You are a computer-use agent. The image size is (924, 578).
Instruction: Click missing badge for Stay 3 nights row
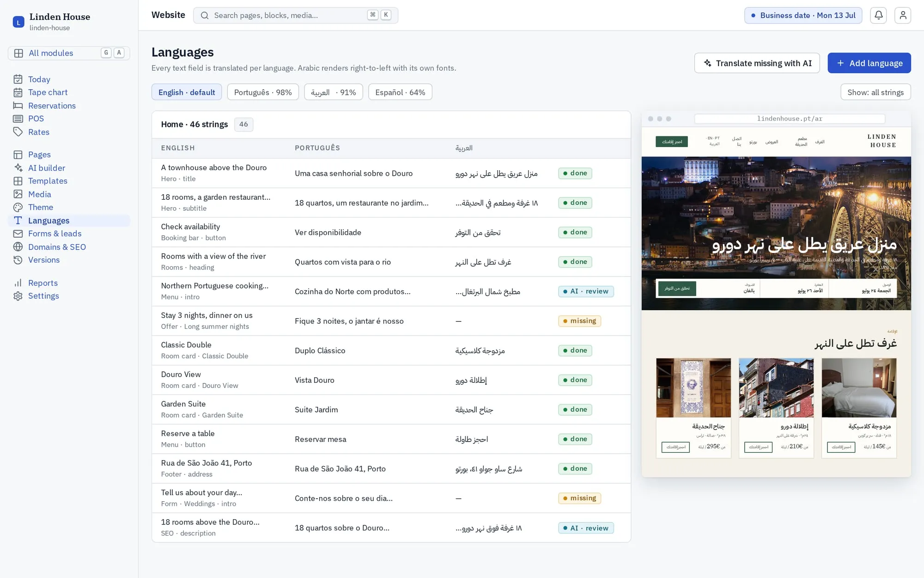[579, 321]
